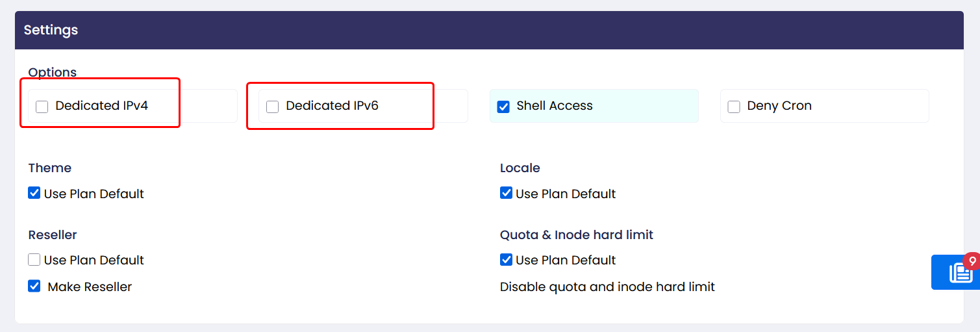Enable the Dedicated IPv6 checkbox

pos(273,107)
